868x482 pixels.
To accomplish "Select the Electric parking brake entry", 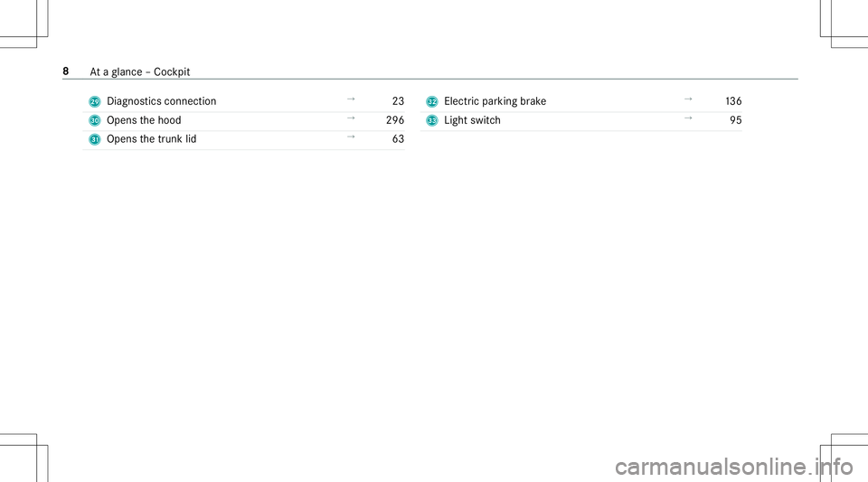I will click(x=495, y=101).
